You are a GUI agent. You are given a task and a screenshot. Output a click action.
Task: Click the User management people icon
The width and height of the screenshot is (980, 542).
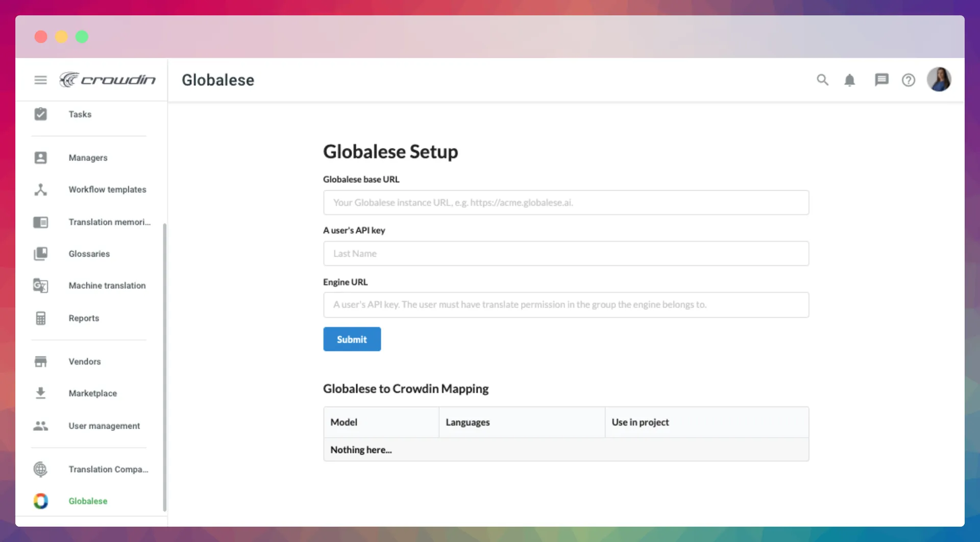(40, 426)
